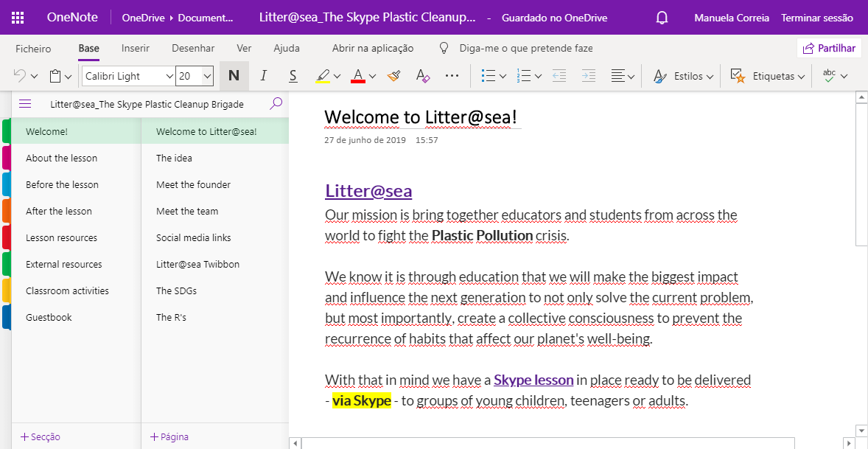Open The SDGs page
Image resolution: width=868 pixels, height=449 pixels.
pos(215,290)
